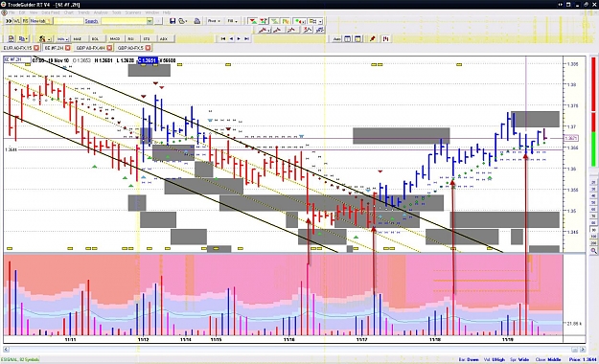Image resolution: width=599 pixels, height=364 pixels.
Task: Open the Edit menu
Action: coord(22,12)
